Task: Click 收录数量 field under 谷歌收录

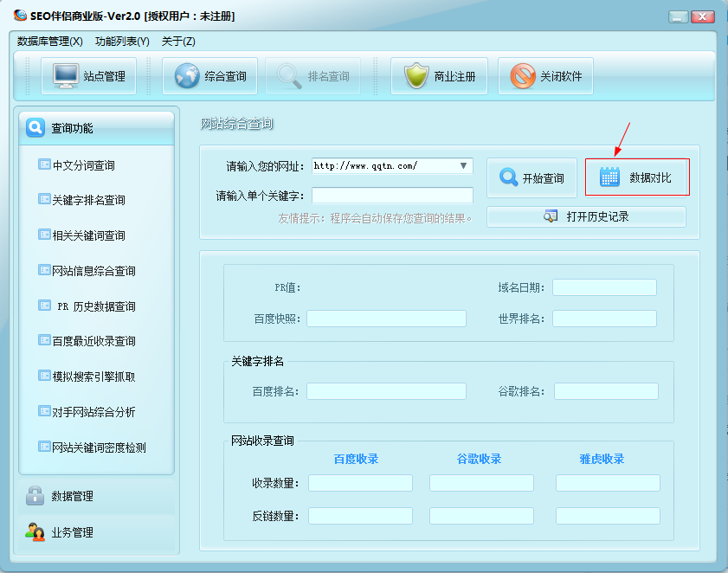Action: click(x=481, y=483)
